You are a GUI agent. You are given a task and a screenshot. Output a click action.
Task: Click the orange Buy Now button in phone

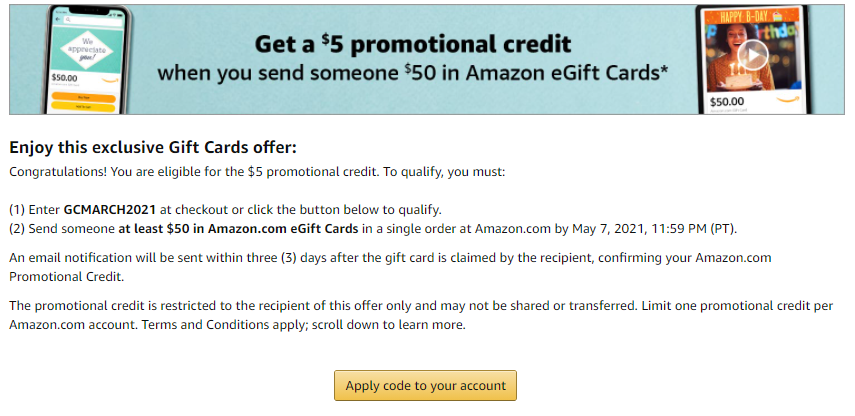click(x=83, y=97)
